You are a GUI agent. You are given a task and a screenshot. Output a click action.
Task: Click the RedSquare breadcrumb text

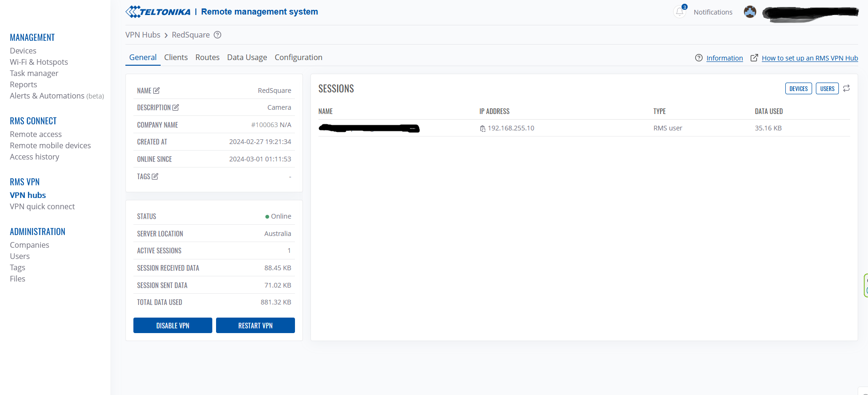click(191, 35)
